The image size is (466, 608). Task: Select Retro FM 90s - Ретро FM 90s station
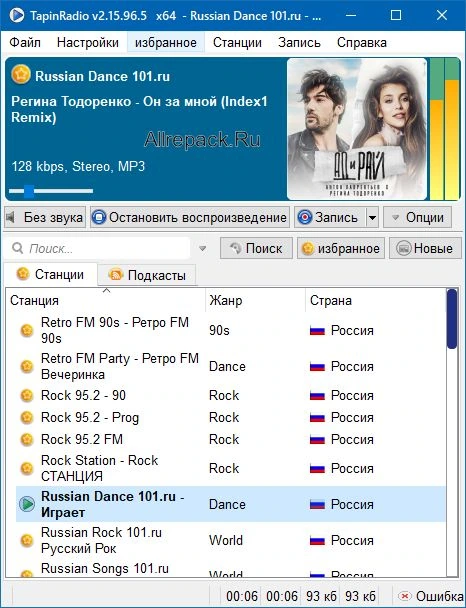pyautogui.click(x=231, y=330)
